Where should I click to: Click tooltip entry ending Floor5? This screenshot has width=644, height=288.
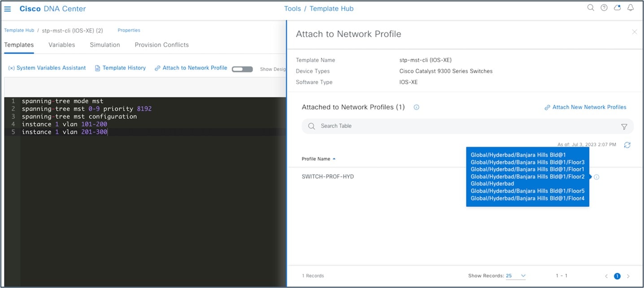(527, 191)
